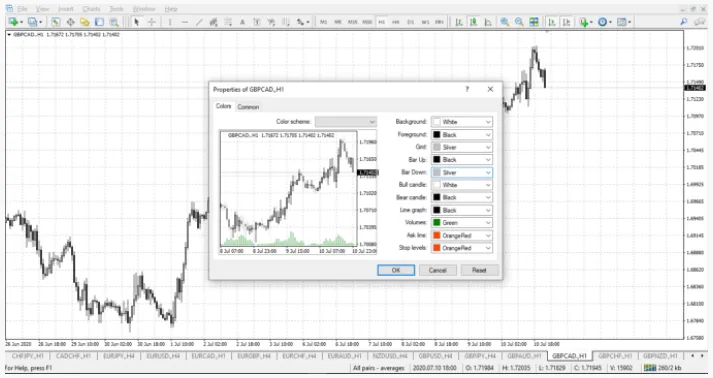The height and width of the screenshot is (378, 713).
Task: Switch chart to Candlesticks mode
Action: pyautogui.click(x=474, y=22)
